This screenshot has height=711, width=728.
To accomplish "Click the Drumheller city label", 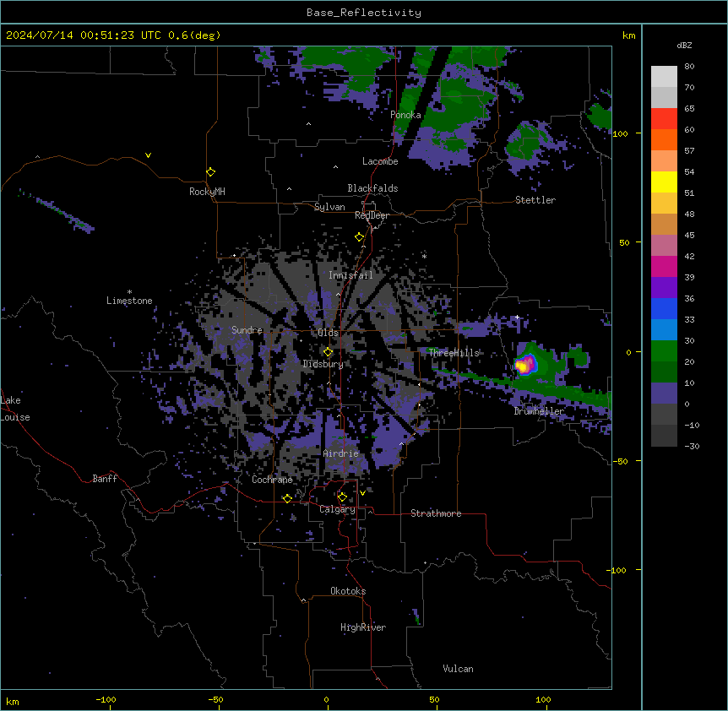I will coord(539,411).
